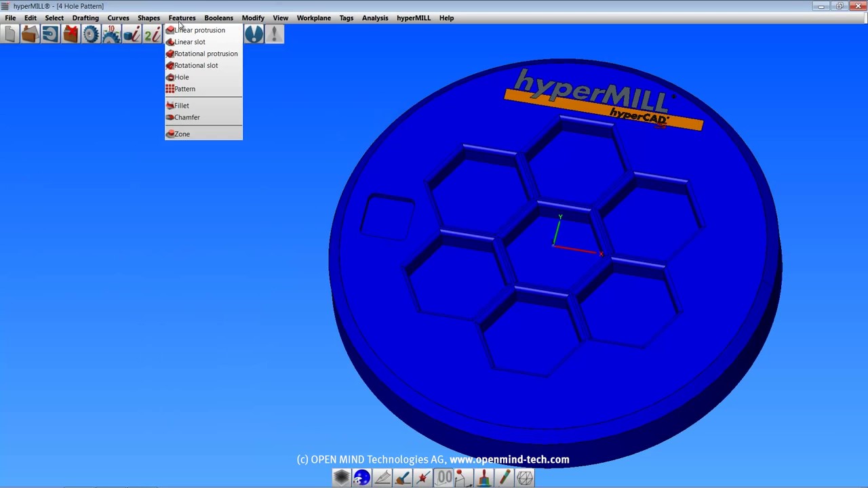The height and width of the screenshot is (488, 868).
Task: Open the File menu
Action: [x=10, y=18]
